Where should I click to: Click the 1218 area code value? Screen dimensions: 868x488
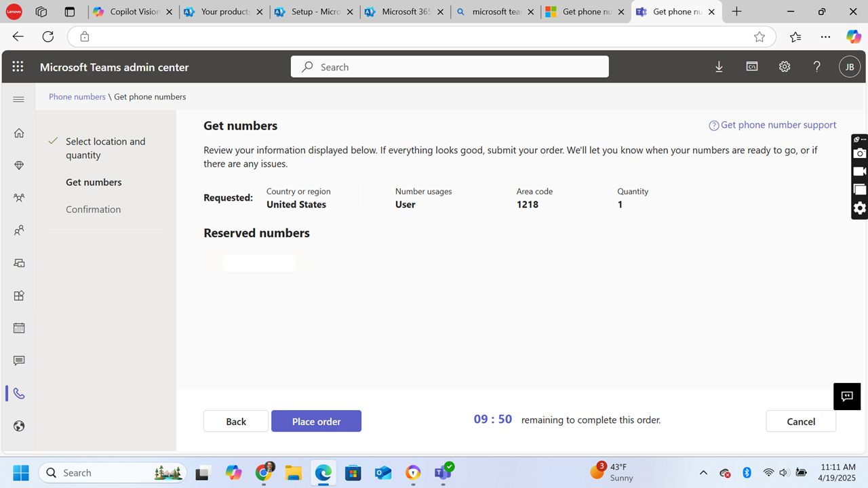[x=528, y=204]
